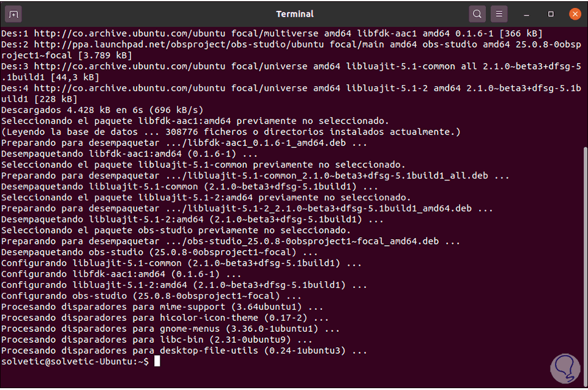Click the minimize icon in the titlebar

[x=526, y=13]
